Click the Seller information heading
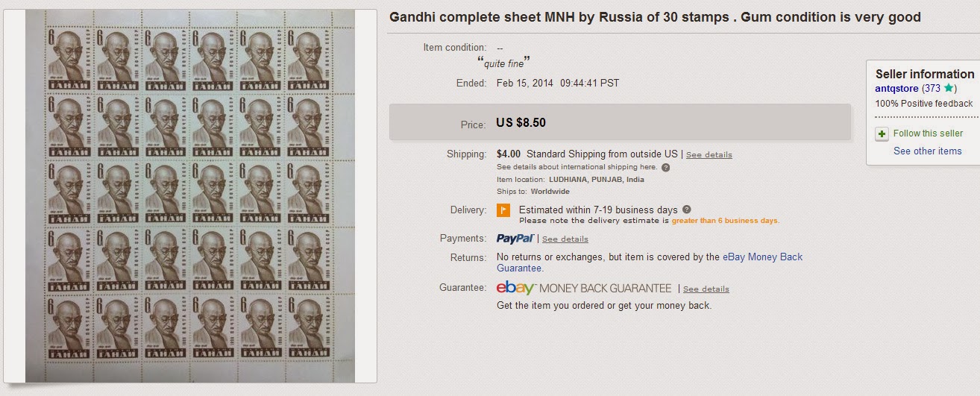 (x=924, y=74)
